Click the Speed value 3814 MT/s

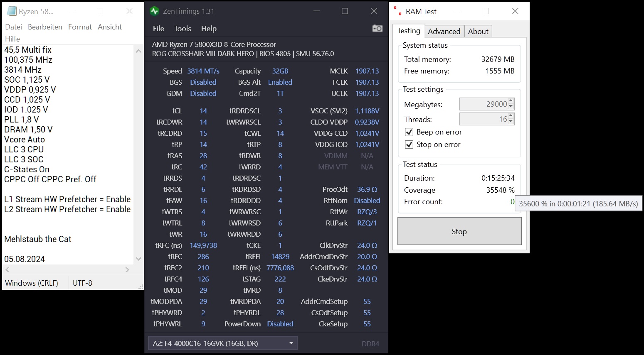(x=203, y=71)
